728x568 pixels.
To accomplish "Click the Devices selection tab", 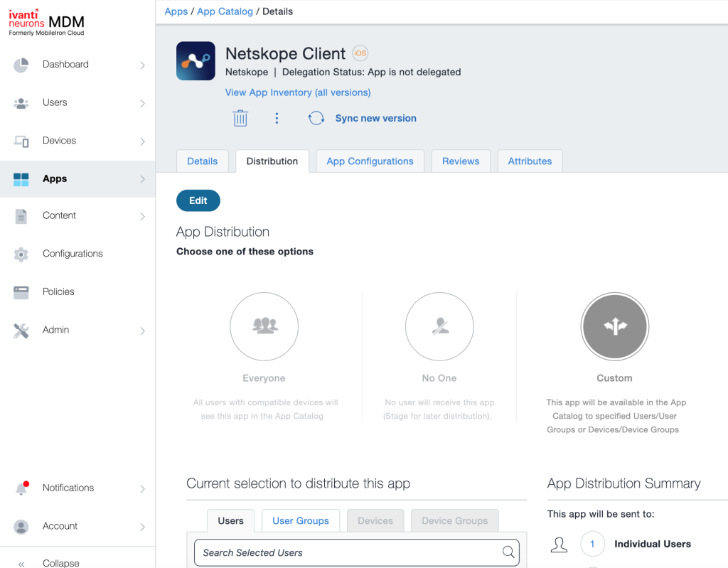I will click(x=375, y=520).
